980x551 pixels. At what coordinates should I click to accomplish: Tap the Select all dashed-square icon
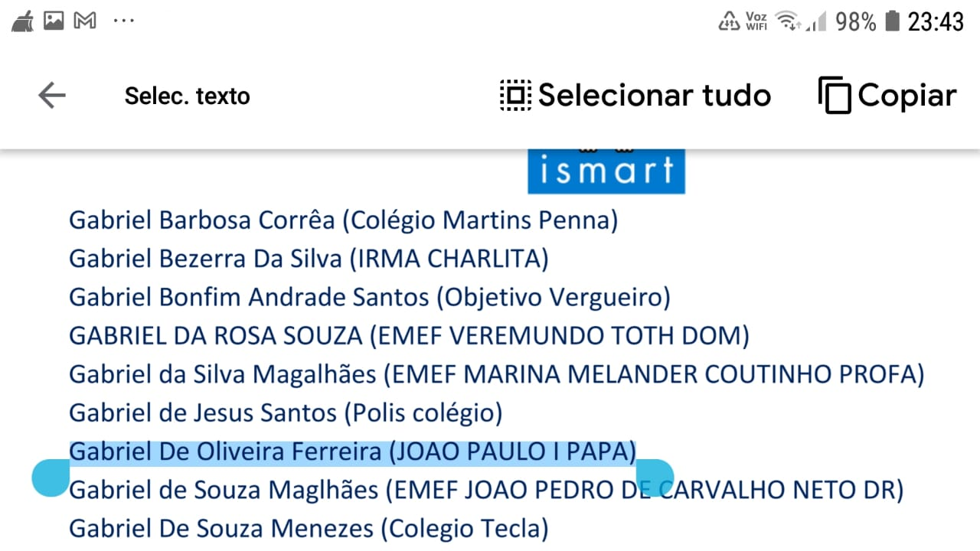[x=515, y=96]
